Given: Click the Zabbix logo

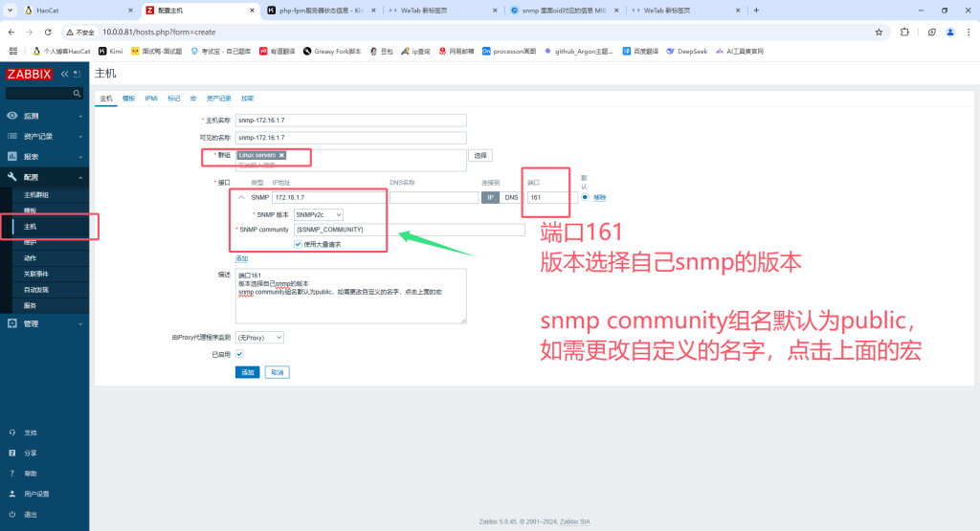Looking at the screenshot, I should pyautogui.click(x=29, y=74).
